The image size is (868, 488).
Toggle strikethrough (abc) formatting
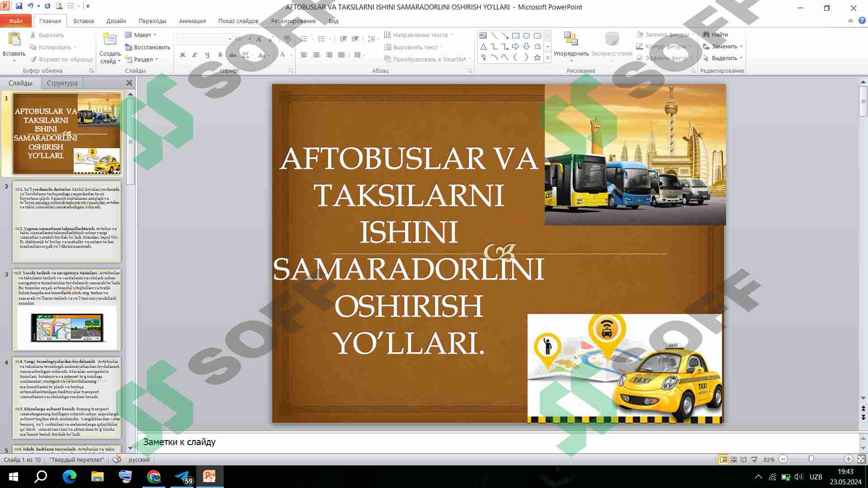[233, 55]
